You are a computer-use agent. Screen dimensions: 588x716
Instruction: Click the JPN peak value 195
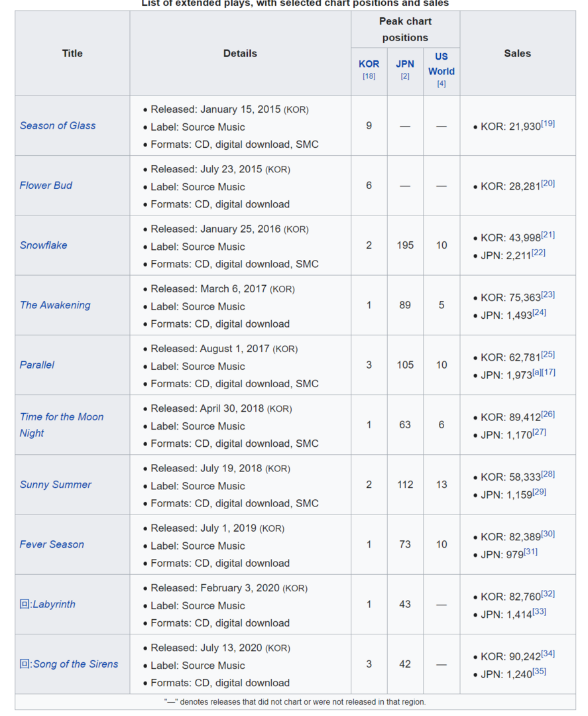click(x=405, y=245)
